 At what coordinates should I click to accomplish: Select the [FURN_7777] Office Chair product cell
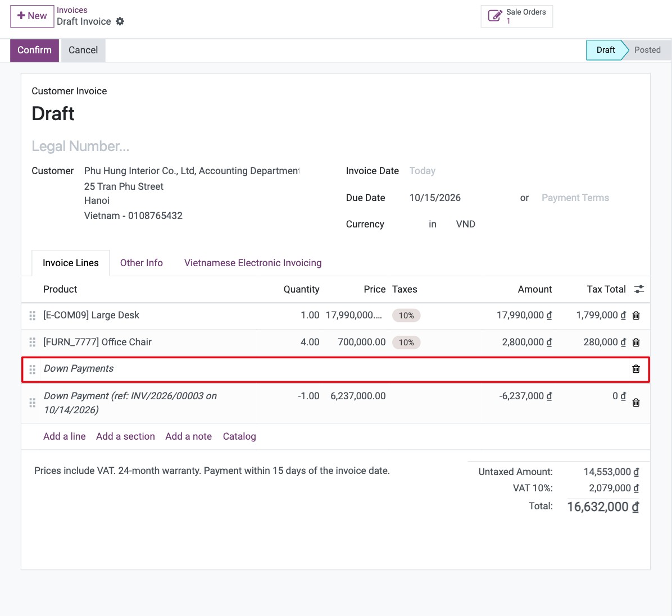click(97, 343)
